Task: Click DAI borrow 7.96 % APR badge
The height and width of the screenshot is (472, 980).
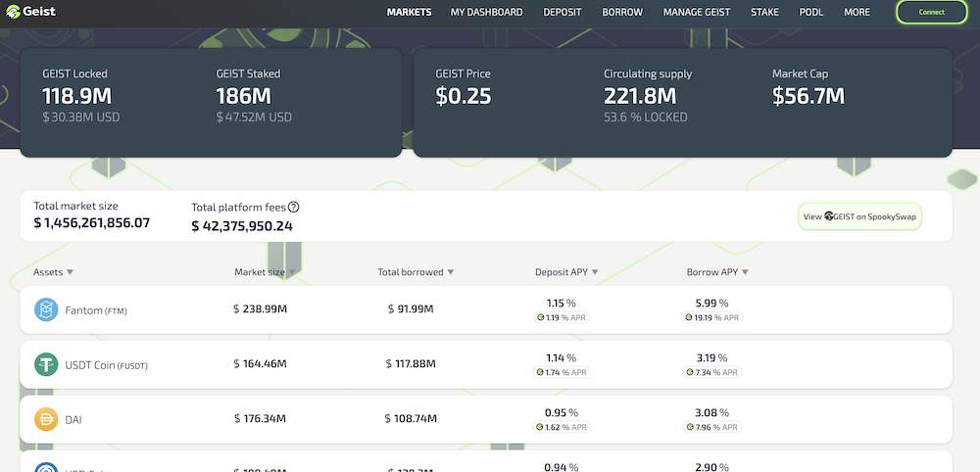Action: pos(711,427)
